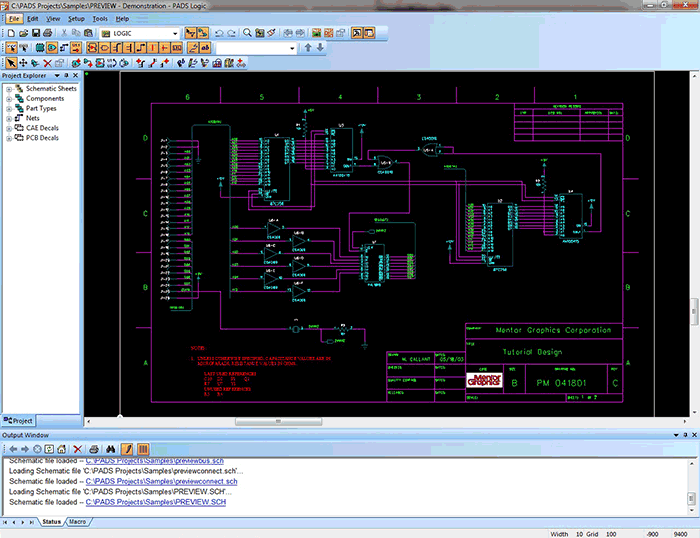Clear output with the red X icon
The width and height of the screenshot is (700, 538).
(x=78, y=449)
